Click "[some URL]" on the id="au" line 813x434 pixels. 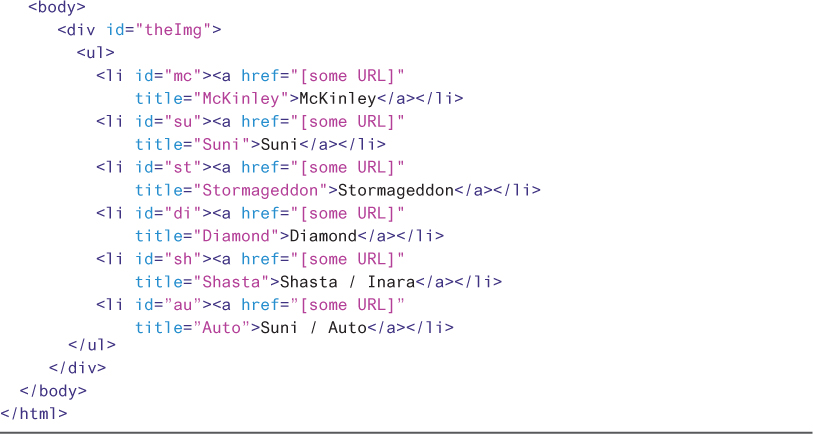coord(347,304)
